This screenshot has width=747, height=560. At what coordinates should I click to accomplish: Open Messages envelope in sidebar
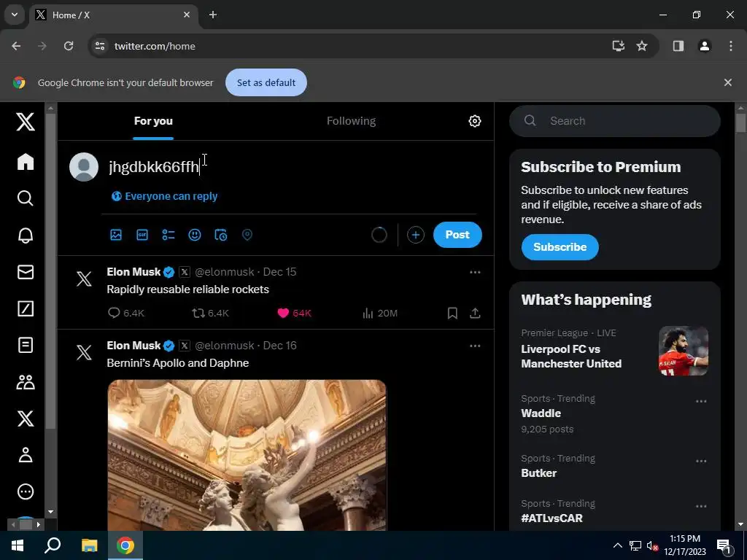(26, 272)
